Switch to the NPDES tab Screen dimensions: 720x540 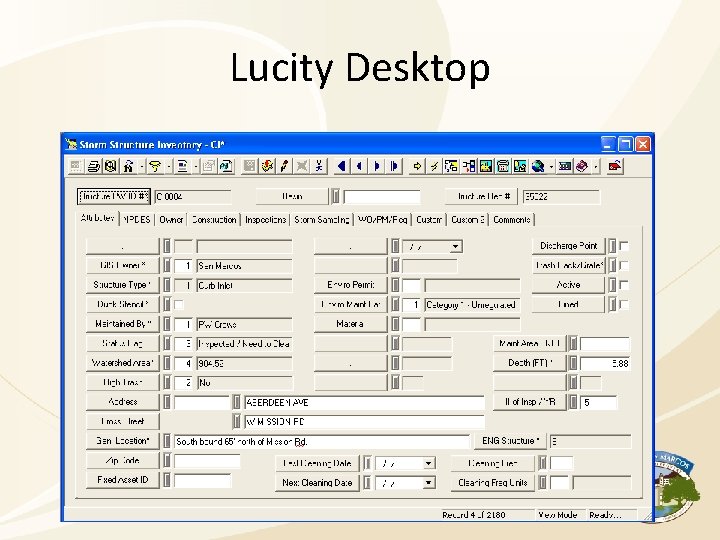tap(137, 219)
